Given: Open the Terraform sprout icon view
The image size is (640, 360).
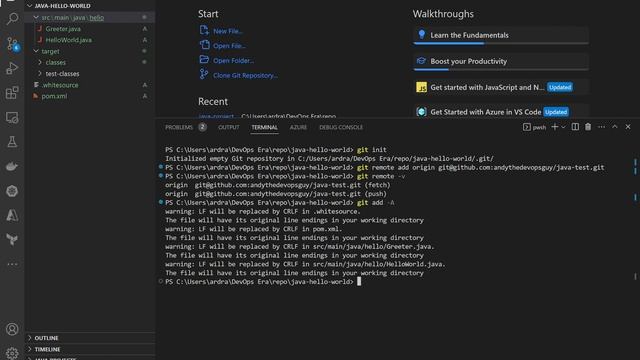Looking at the screenshot, I should [x=12, y=240].
